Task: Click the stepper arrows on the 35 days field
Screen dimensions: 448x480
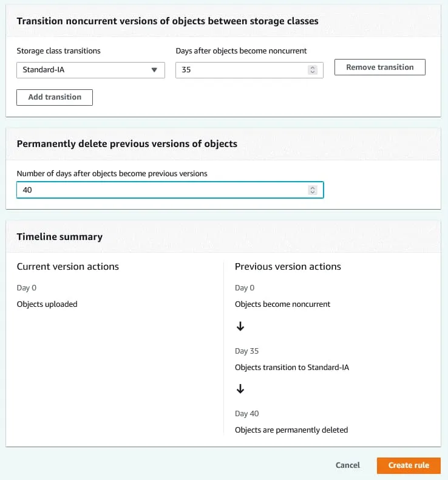Action: (313, 70)
